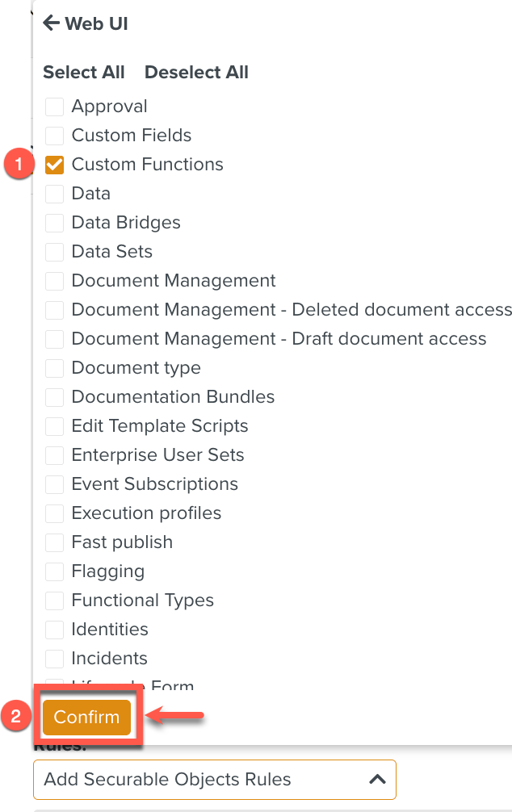Click Deselect All
Screen dimensions: 512x812
click(x=195, y=72)
